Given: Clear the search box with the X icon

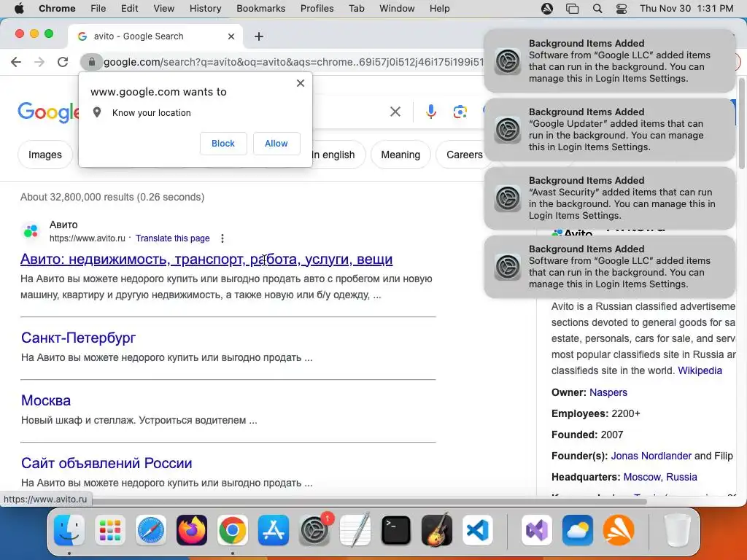Looking at the screenshot, I should pos(395,112).
